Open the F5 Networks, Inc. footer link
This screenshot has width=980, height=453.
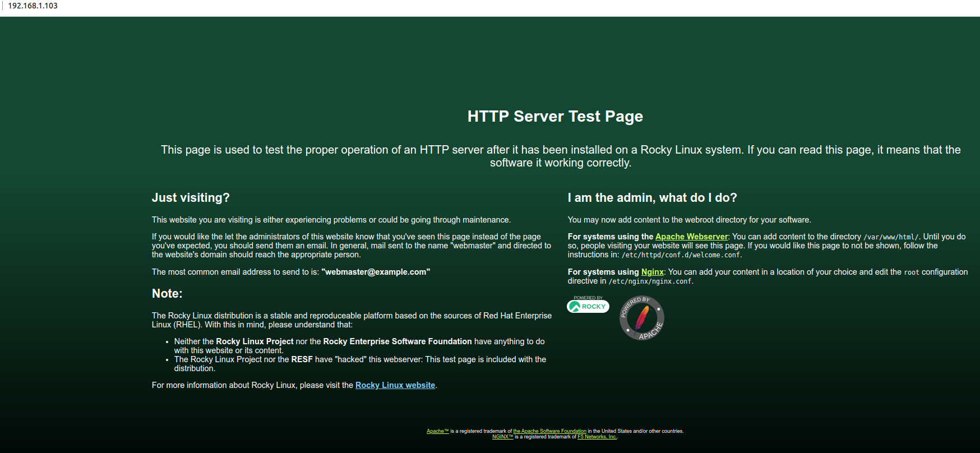pos(597,437)
